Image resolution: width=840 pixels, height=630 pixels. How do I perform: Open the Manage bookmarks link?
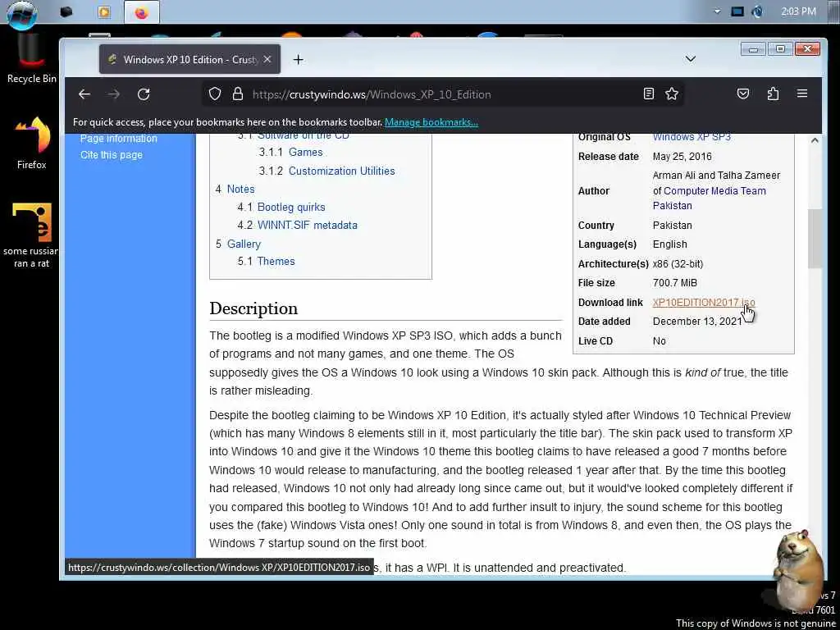431,122
